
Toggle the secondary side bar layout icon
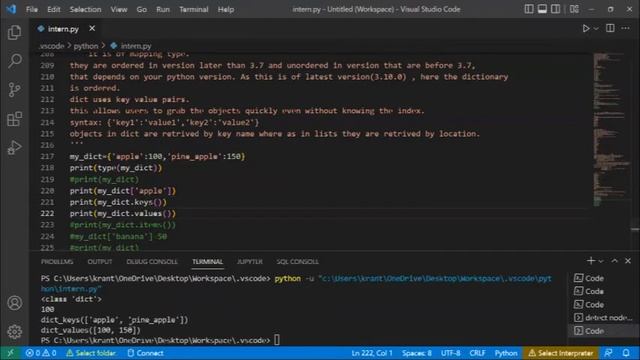pos(556,9)
